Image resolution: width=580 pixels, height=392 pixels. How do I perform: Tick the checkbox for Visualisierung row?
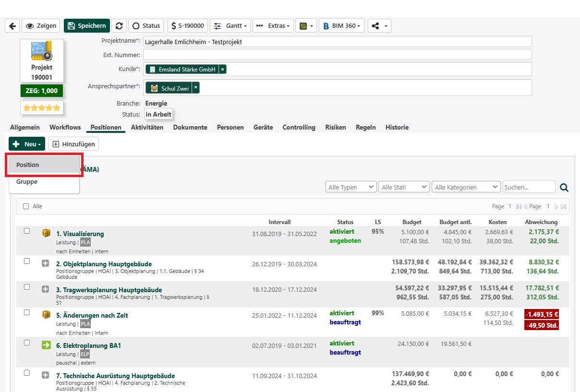tap(27, 231)
